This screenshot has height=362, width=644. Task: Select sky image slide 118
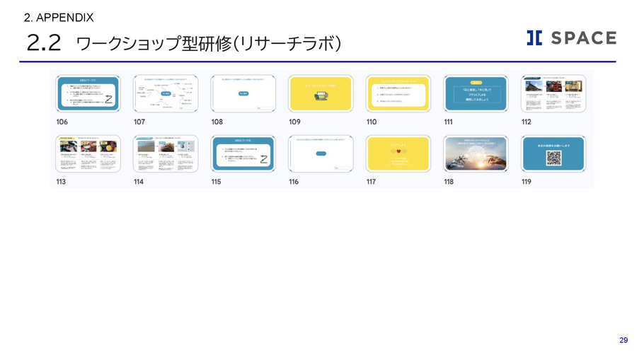coord(476,154)
